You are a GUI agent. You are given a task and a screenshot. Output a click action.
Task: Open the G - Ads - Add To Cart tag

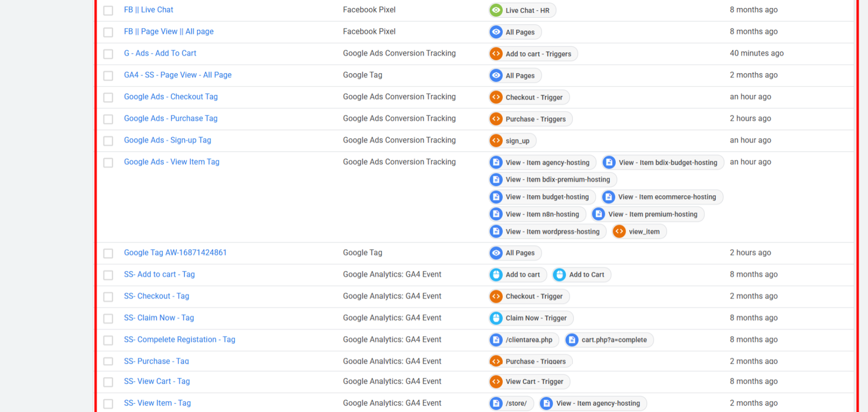click(160, 53)
